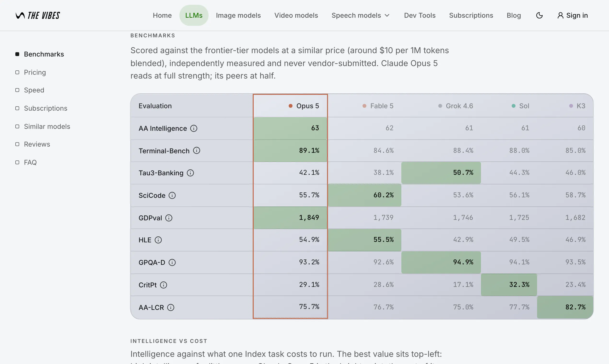
Task: Click the Fable 5 color dot
Action: [364, 106]
